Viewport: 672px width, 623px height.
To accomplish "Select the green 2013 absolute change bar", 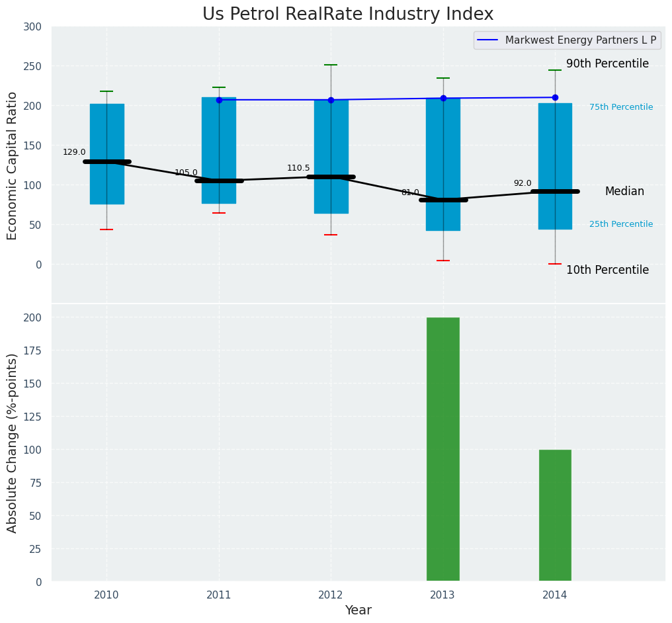I will click(443, 449).
